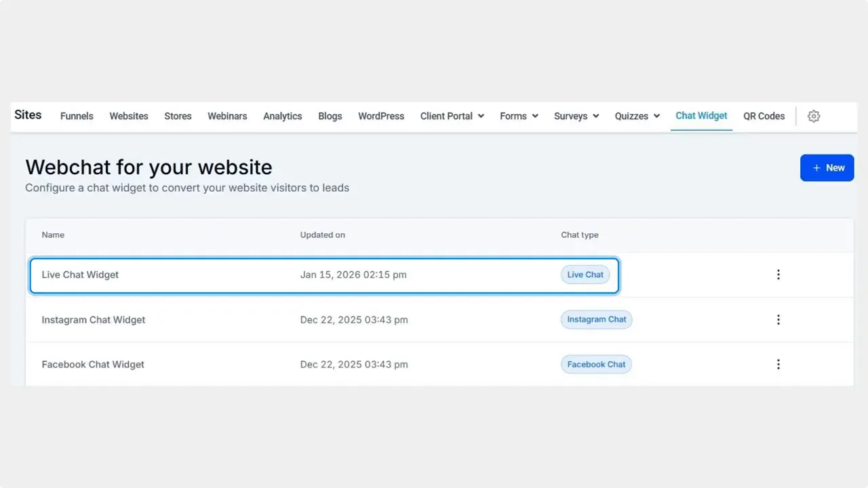Open the kebab menu for Facebook Chat Widget
The image size is (868, 488).
778,364
